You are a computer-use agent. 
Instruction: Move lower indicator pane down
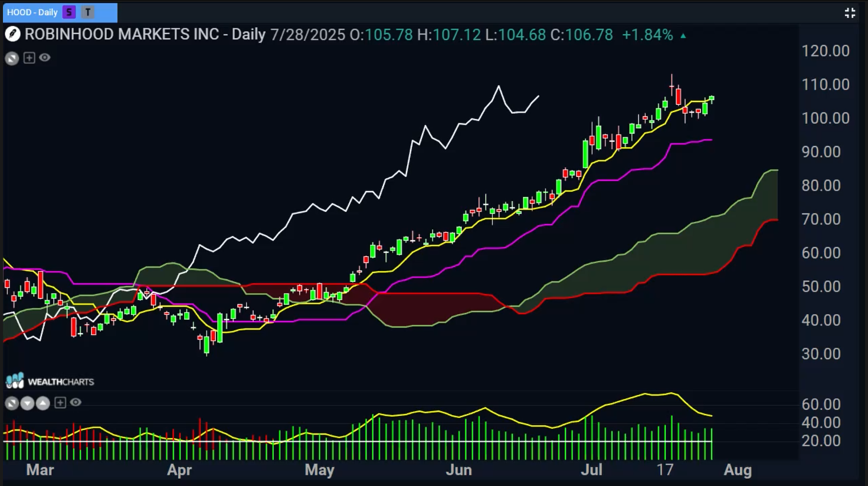pyautogui.click(x=28, y=403)
